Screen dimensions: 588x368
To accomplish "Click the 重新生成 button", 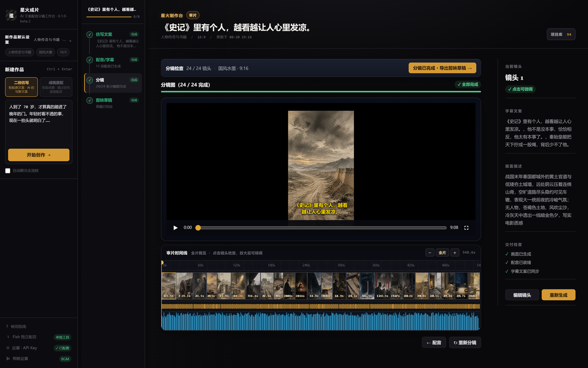I will click(x=559, y=295).
